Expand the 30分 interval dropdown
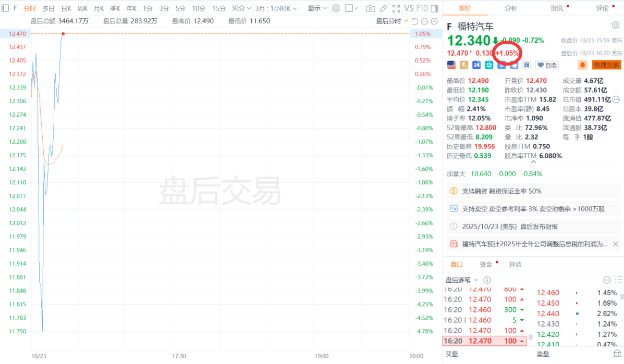Image resolution: width=624 pixels, height=364 pixels. pos(241,8)
